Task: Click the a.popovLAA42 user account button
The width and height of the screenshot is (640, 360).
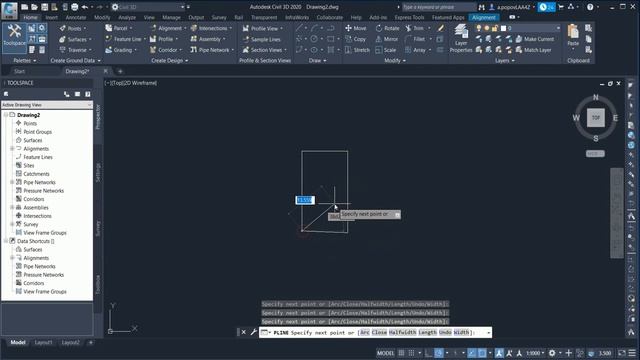Action: click(513, 7)
